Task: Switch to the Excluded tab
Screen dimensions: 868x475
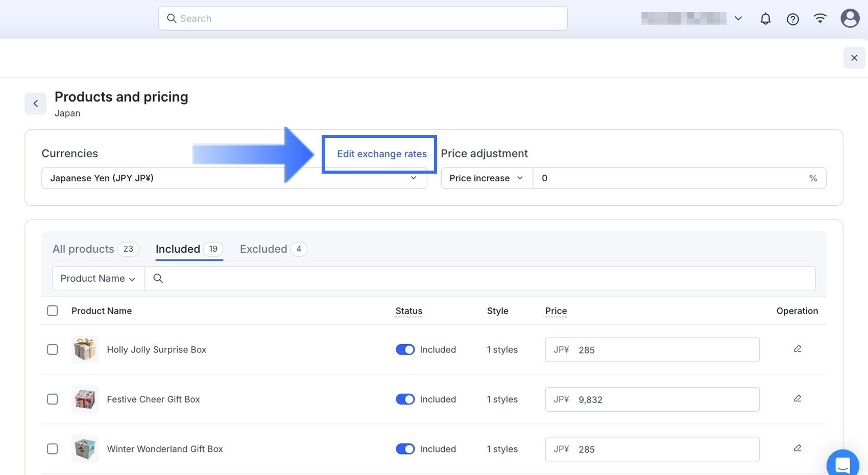Action: point(263,249)
